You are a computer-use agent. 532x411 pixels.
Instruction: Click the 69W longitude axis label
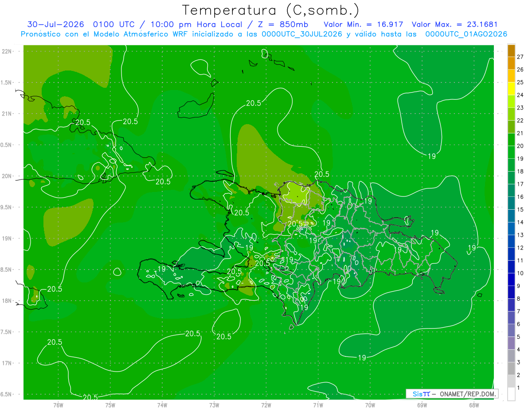coord(422,405)
